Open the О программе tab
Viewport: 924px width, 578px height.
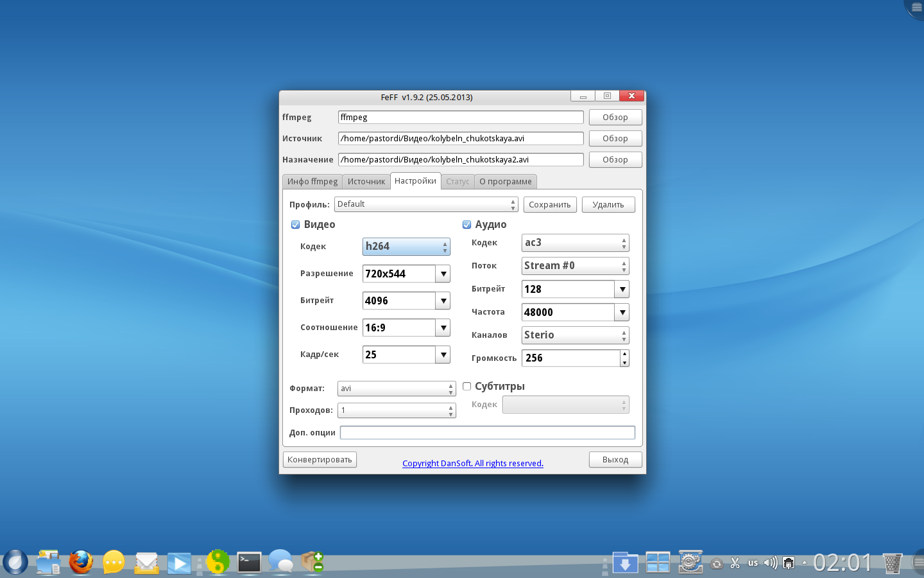(505, 182)
